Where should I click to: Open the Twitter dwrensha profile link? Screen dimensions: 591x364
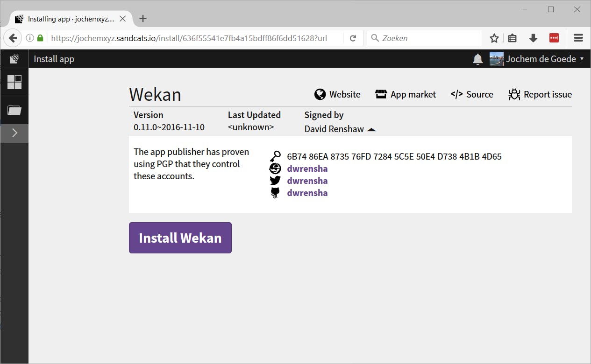307,181
